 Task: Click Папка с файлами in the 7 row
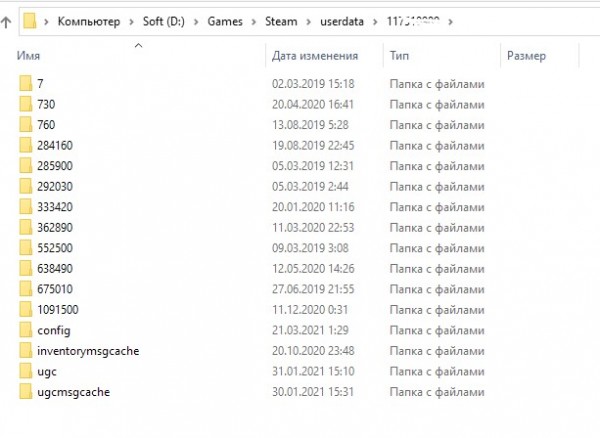coord(437,84)
